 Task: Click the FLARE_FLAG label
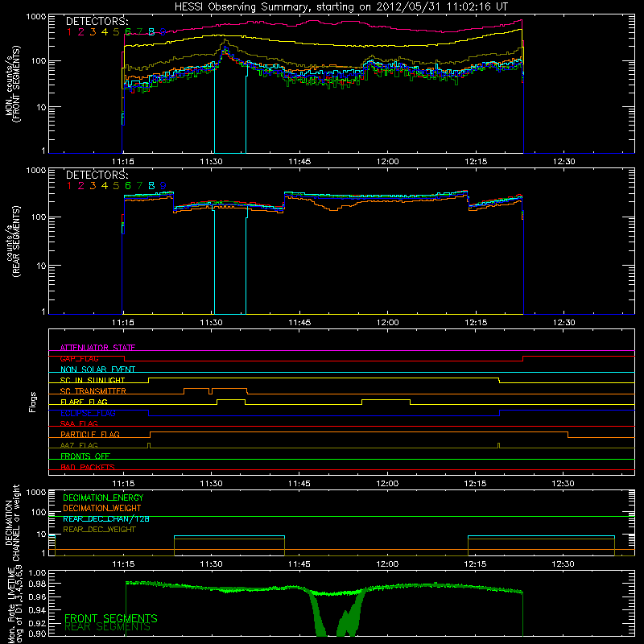[84, 402]
